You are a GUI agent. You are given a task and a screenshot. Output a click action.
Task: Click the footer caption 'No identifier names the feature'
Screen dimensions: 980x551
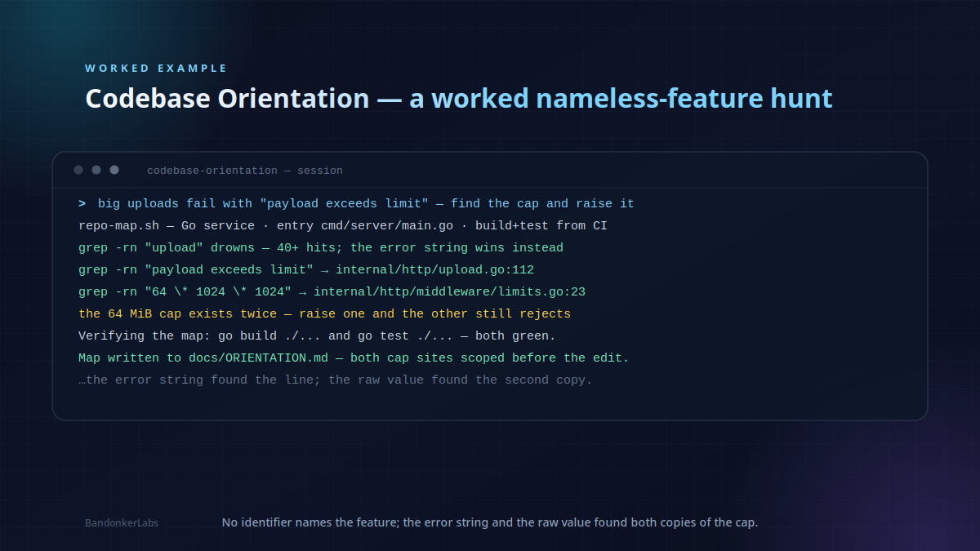tap(490, 522)
